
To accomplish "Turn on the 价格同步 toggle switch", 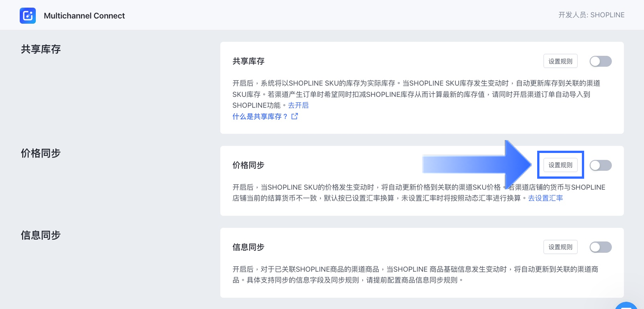I will pos(600,165).
